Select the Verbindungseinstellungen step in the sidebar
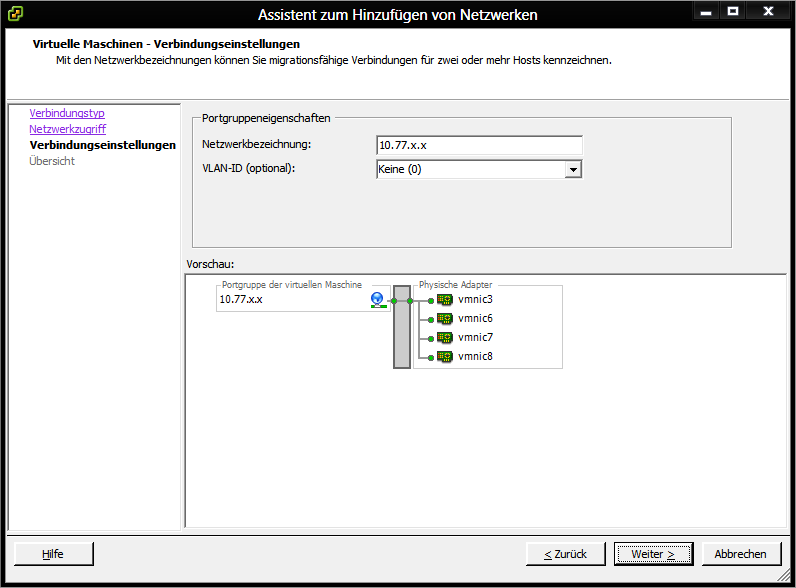This screenshot has width=796, height=588. pos(103,146)
